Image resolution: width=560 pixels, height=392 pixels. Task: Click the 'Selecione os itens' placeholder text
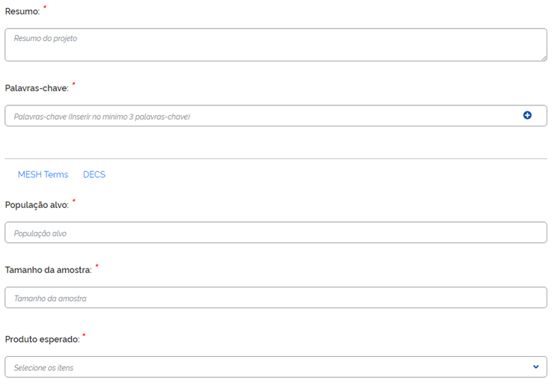pos(43,367)
